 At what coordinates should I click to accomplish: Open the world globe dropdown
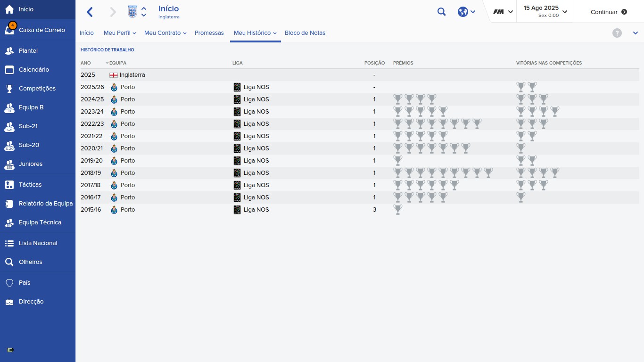pos(466,12)
